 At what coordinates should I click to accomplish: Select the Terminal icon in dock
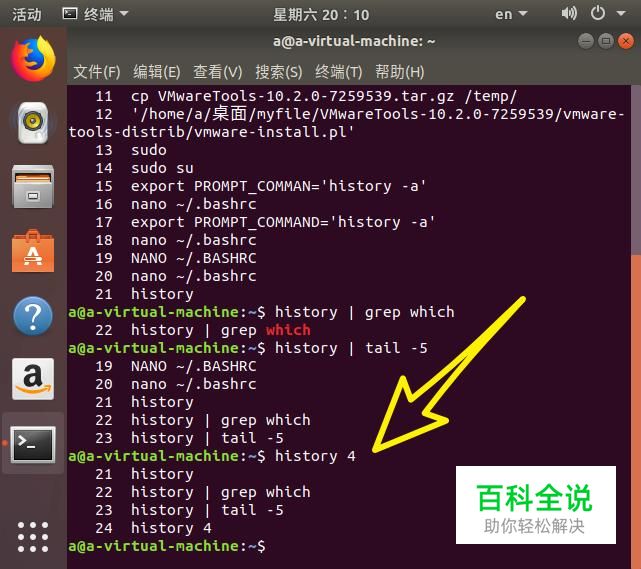[33, 444]
